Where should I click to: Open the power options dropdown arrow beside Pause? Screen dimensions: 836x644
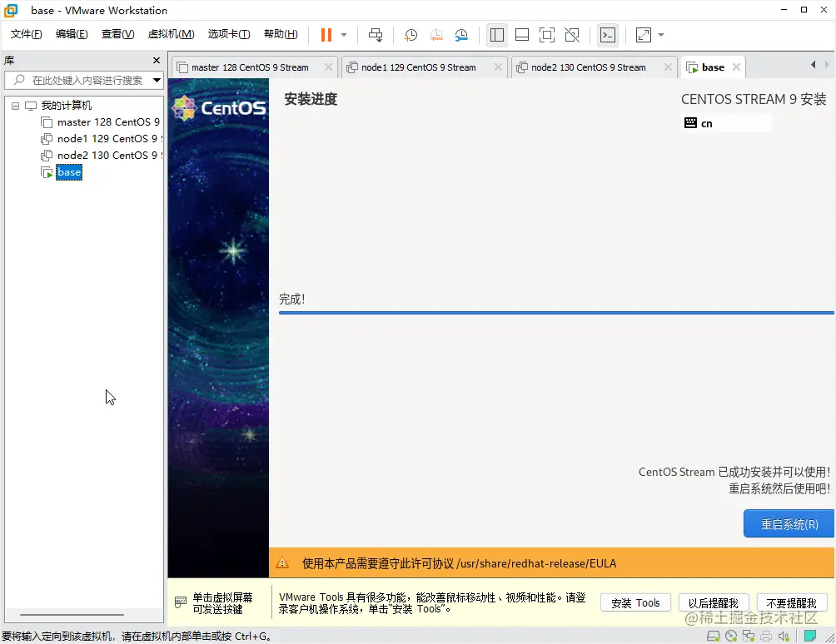click(344, 35)
